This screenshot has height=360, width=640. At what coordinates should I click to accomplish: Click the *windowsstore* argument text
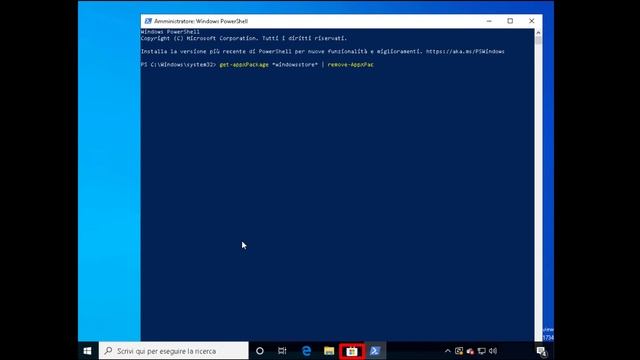(x=295, y=64)
